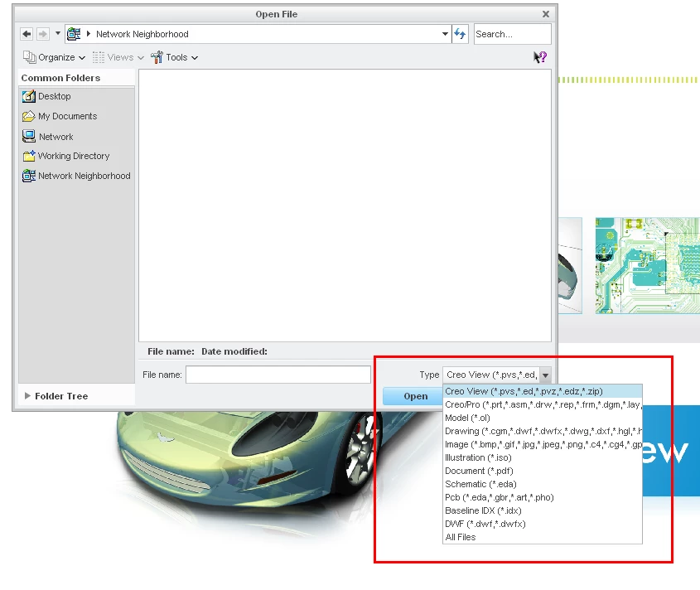
Task: Choose Image (*.bmp,*.gif) file type
Action: click(543, 444)
